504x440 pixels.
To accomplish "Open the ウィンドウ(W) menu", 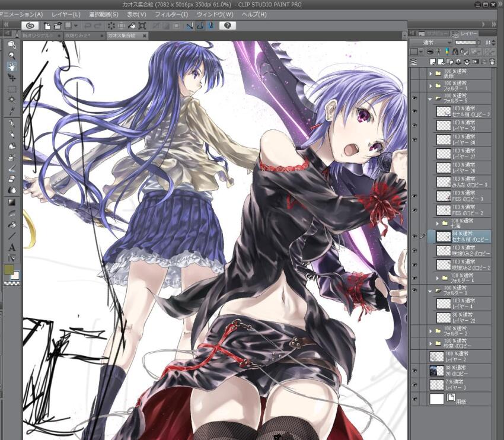I will (215, 14).
